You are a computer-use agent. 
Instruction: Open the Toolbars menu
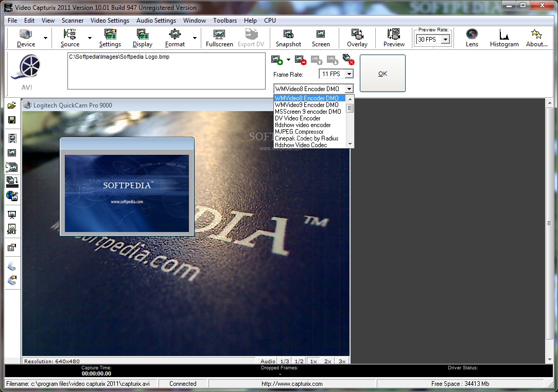pos(225,20)
